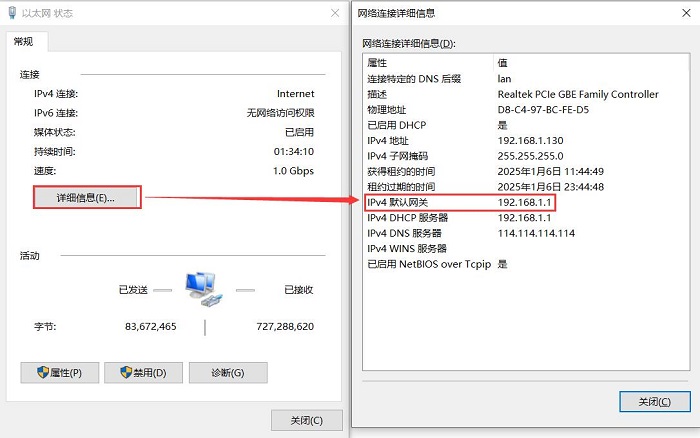Open 详细信息(E)... button
Image resolution: width=700 pixels, height=438 pixels.
coord(86,197)
